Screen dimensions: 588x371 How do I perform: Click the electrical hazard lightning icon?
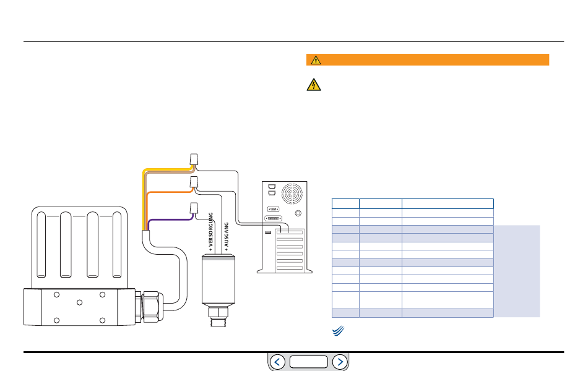(314, 85)
